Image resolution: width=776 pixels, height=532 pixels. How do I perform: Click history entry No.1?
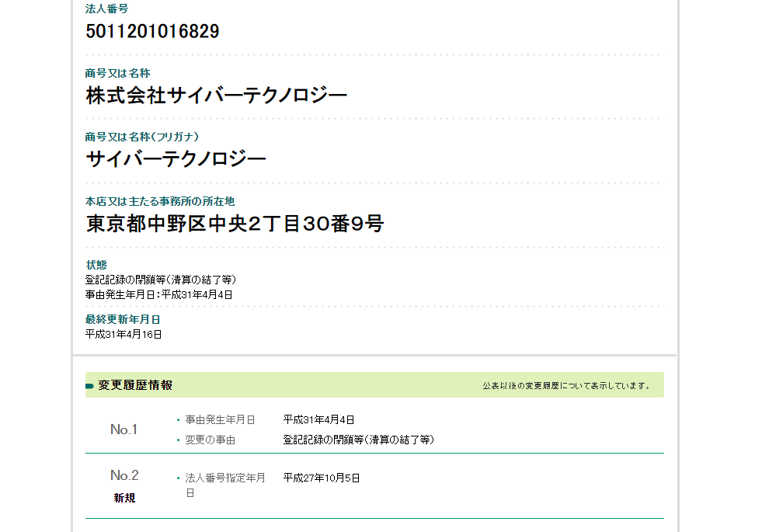[x=124, y=429]
